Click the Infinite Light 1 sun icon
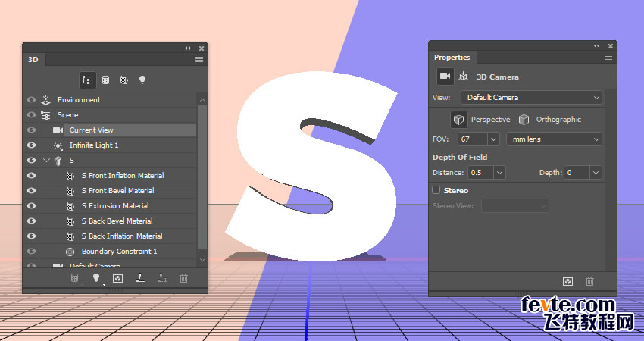This screenshot has width=644, height=341. point(58,145)
